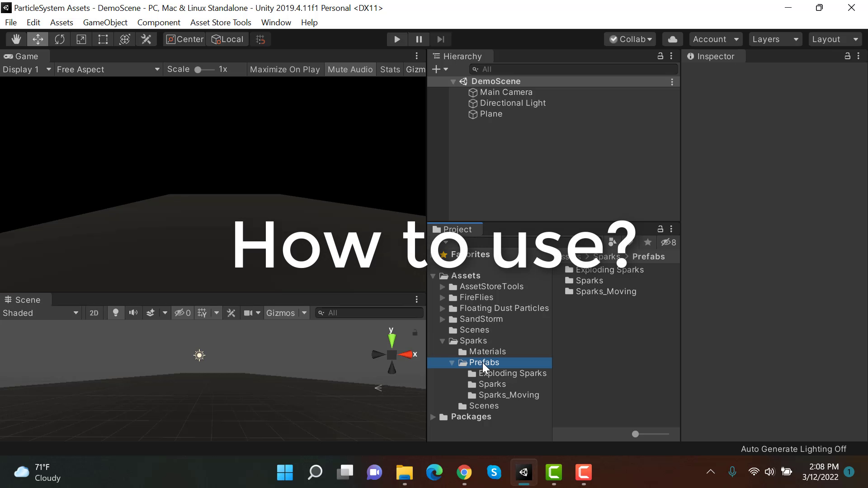Lock the Hierarchy panel
Screen dimensions: 868x488
(660, 56)
